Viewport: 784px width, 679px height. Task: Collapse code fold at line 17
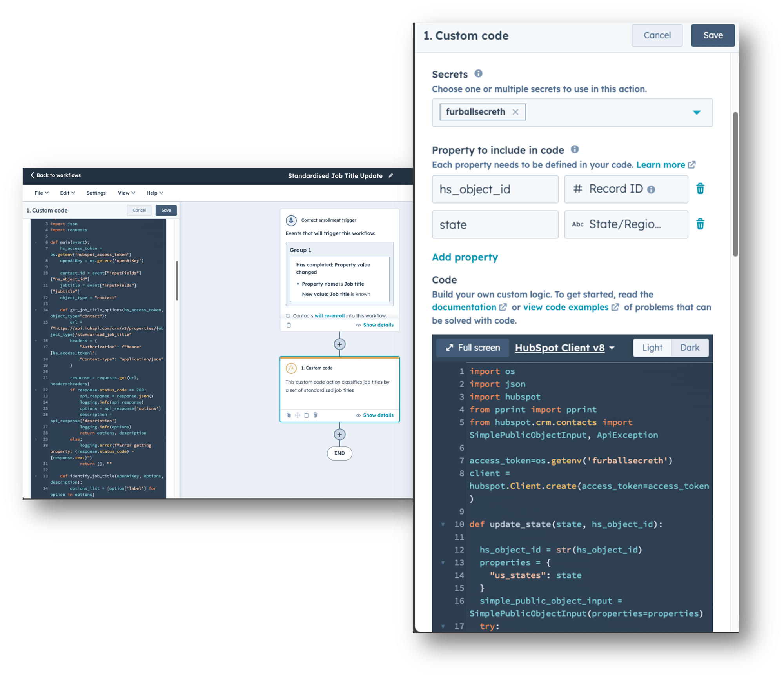tap(443, 626)
